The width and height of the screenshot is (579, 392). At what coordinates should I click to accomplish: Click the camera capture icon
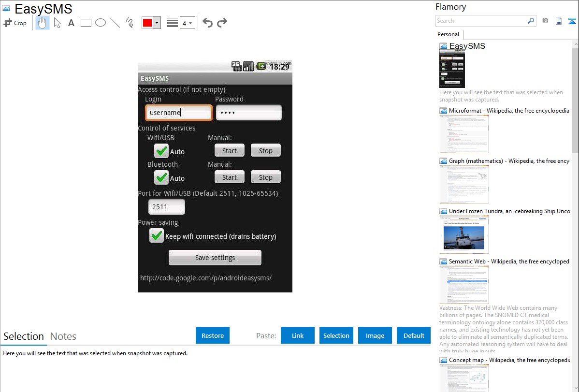click(x=545, y=21)
